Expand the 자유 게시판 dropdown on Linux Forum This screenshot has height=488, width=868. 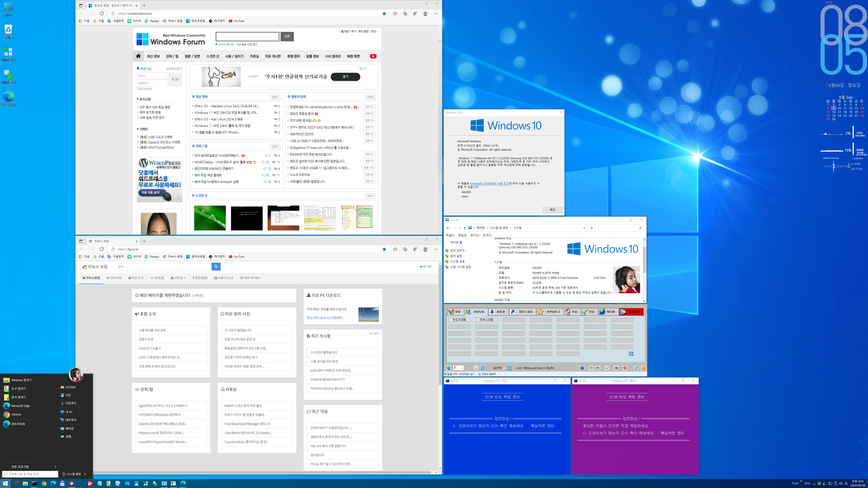[x=250, y=278]
